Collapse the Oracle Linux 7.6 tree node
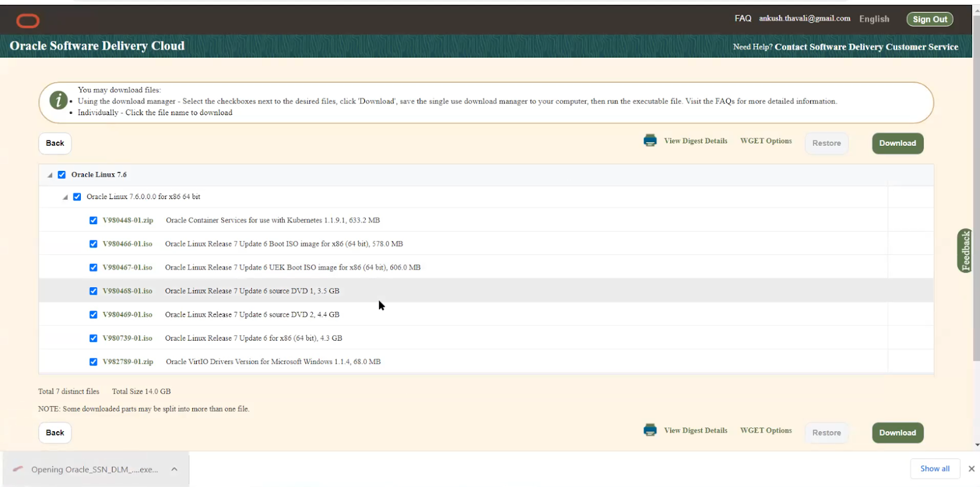 click(x=50, y=175)
